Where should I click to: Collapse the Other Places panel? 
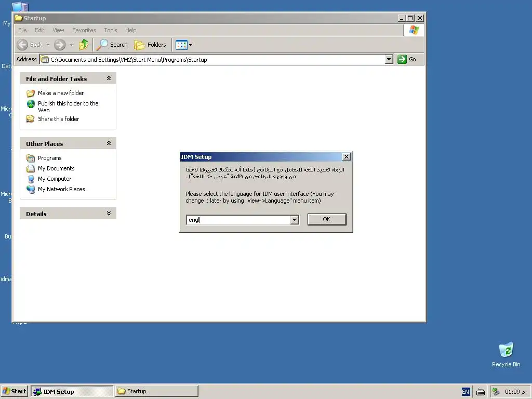(x=109, y=143)
